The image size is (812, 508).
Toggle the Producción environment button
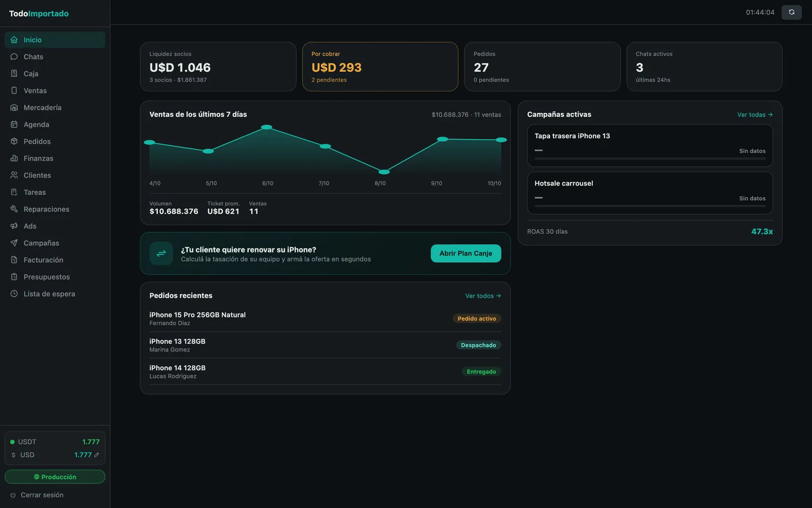coord(55,477)
